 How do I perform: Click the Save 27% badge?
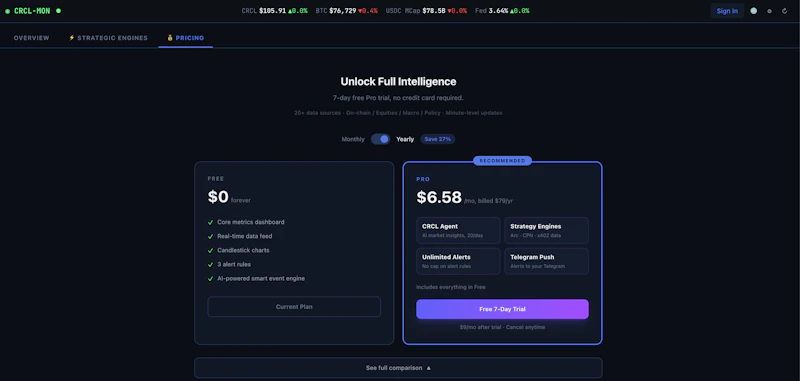(438, 139)
